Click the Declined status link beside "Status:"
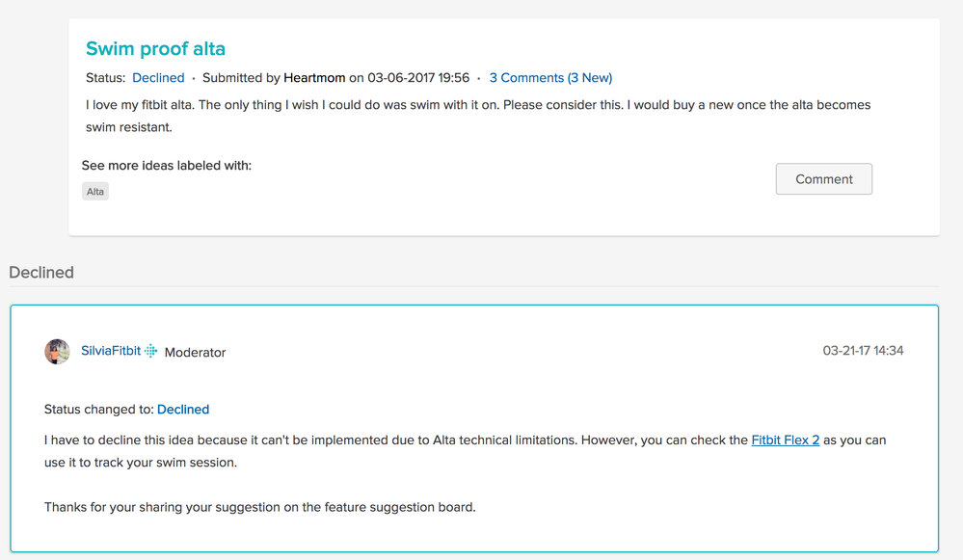 coord(158,78)
